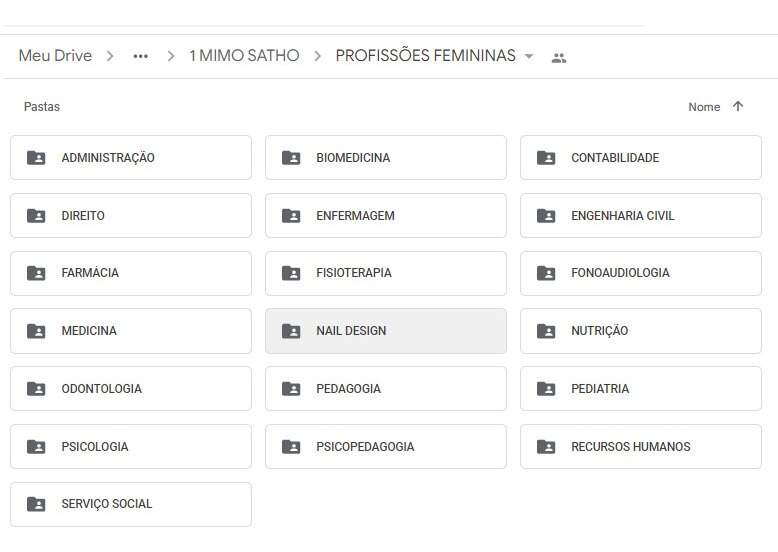Select the ODONTOLOGIA folder

click(131, 388)
